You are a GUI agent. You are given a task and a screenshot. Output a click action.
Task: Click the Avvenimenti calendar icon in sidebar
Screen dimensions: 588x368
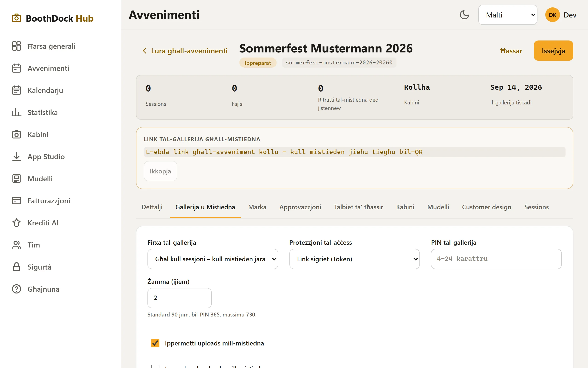[17, 68]
